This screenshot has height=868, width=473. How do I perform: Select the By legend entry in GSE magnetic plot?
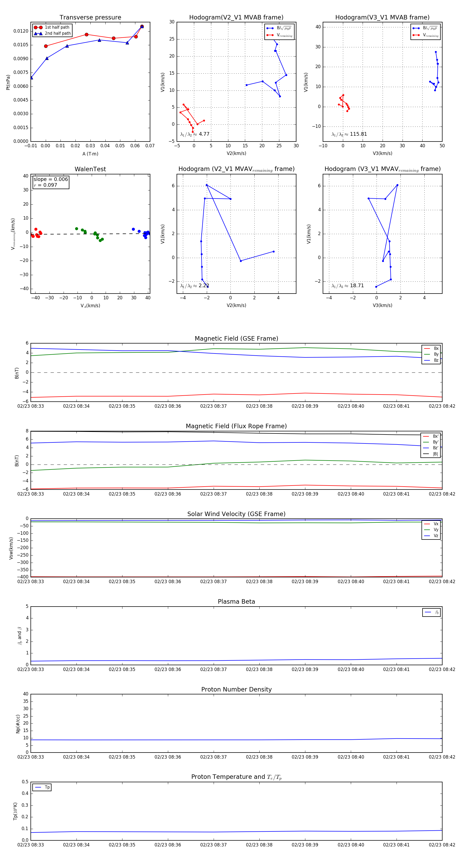(431, 354)
